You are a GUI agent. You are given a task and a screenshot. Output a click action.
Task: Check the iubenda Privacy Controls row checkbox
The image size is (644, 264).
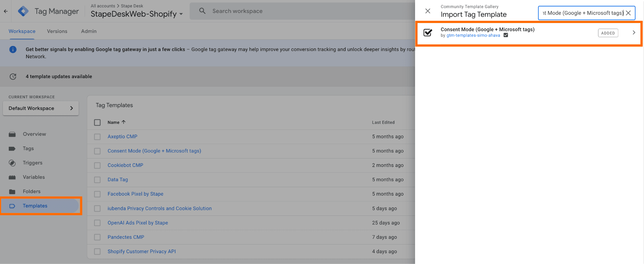click(97, 209)
